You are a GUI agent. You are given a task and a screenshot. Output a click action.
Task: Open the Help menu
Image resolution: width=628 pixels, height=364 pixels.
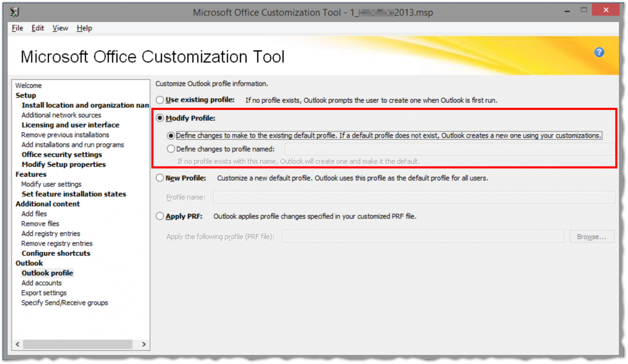(x=84, y=28)
